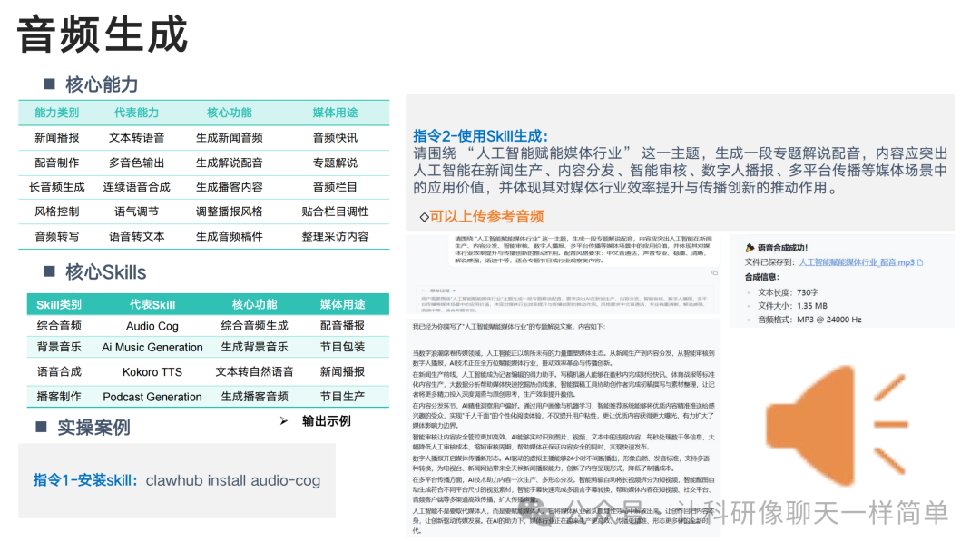Click the 语音转文本 cell
This screenshot has width=980, height=552.
pyautogui.click(x=136, y=236)
